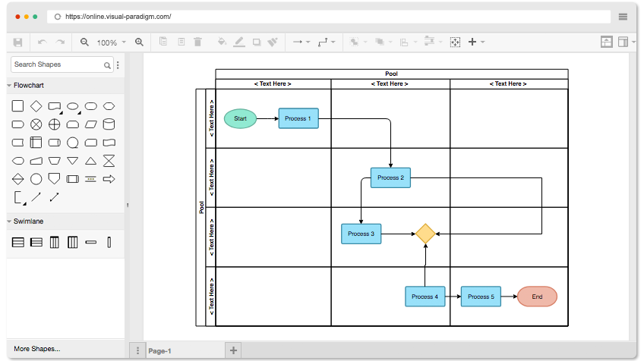644x361 pixels.
Task: Open the hamburger menu at top right
Action: click(x=623, y=17)
